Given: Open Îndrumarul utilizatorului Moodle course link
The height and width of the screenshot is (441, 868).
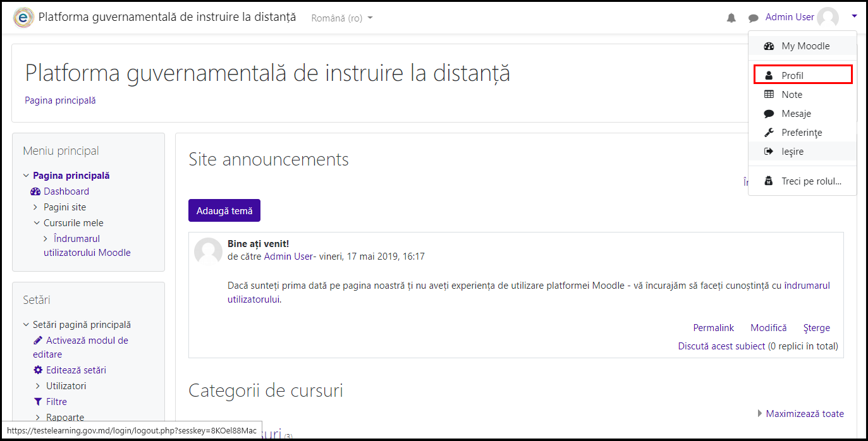Looking at the screenshot, I should pos(87,246).
